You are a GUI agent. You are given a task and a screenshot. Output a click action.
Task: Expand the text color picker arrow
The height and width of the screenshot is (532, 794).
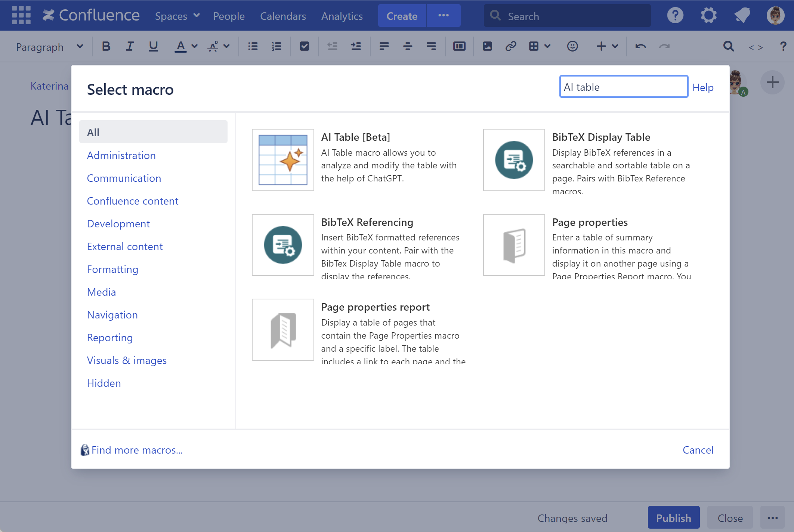194,46
